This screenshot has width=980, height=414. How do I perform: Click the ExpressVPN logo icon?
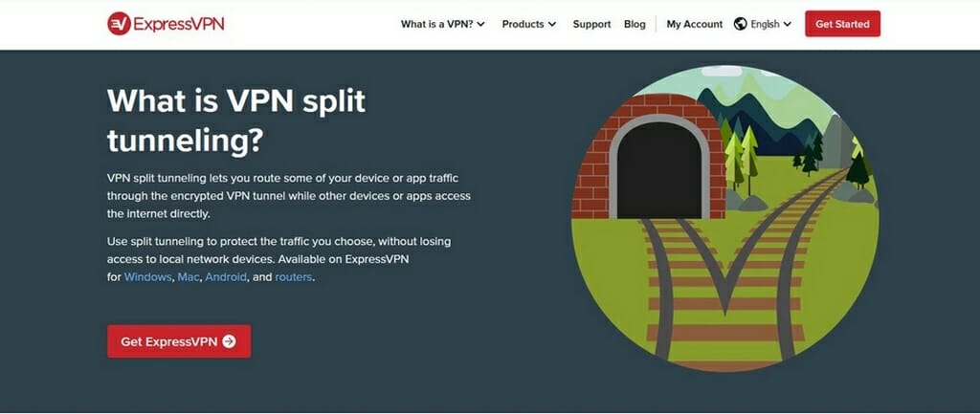coord(119,24)
